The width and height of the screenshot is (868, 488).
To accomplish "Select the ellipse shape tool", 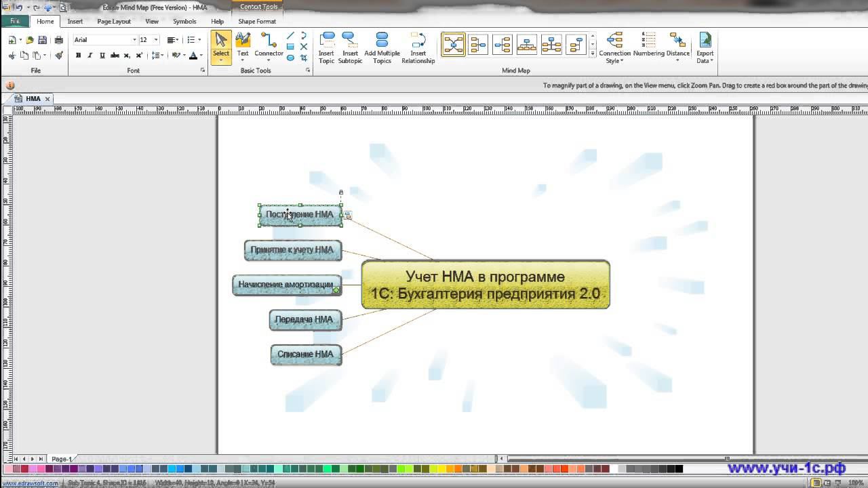I will point(290,58).
